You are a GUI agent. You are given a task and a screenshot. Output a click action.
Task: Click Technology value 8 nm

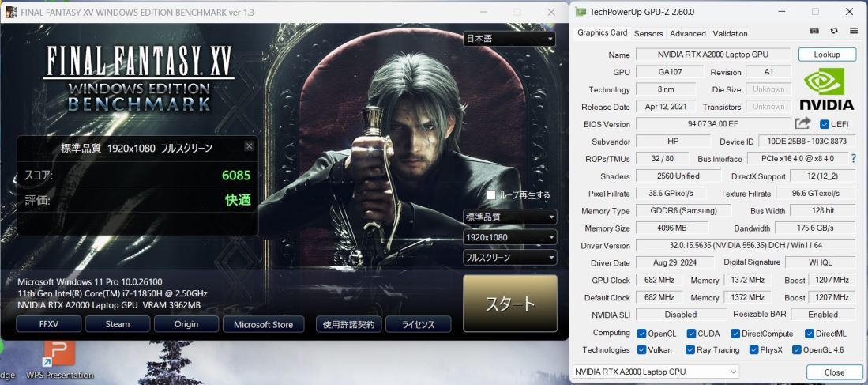click(x=666, y=89)
